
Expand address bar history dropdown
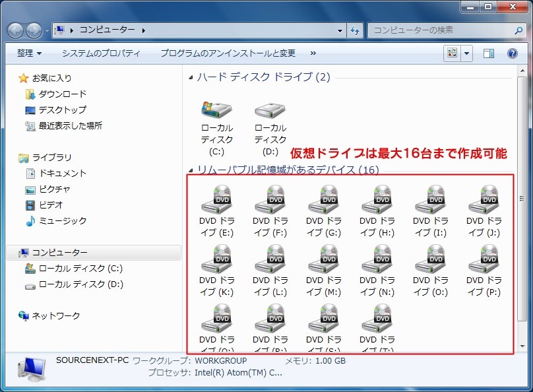340,30
